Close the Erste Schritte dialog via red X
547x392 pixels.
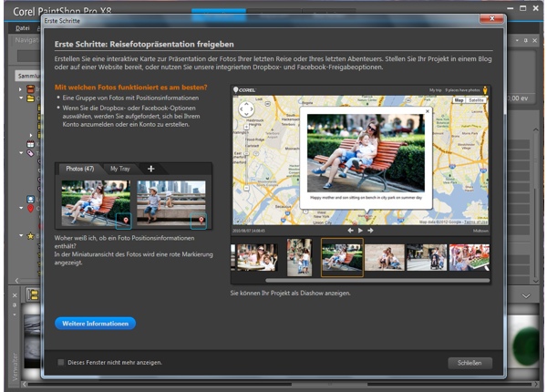click(492, 18)
